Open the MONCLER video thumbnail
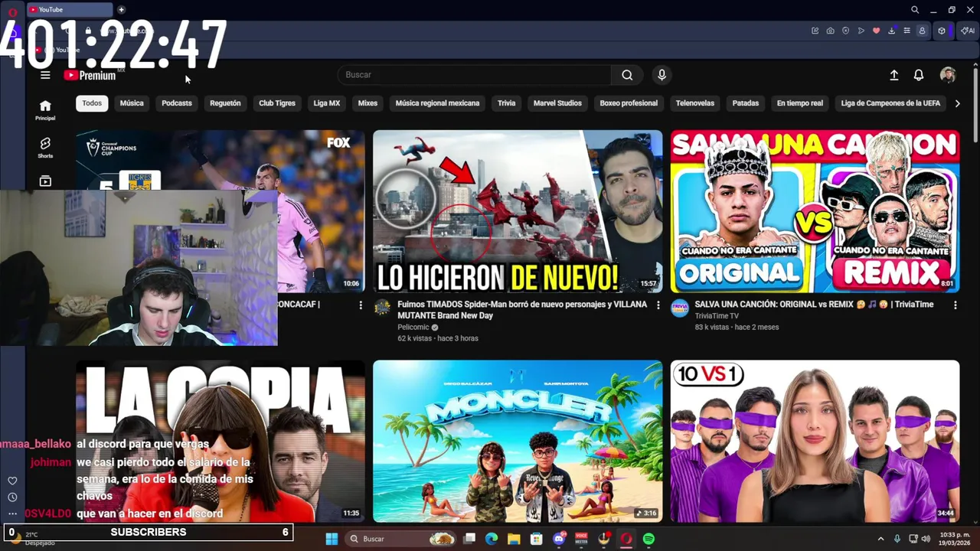The image size is (980, 551). pyautogui.click(x=518, y=442)
